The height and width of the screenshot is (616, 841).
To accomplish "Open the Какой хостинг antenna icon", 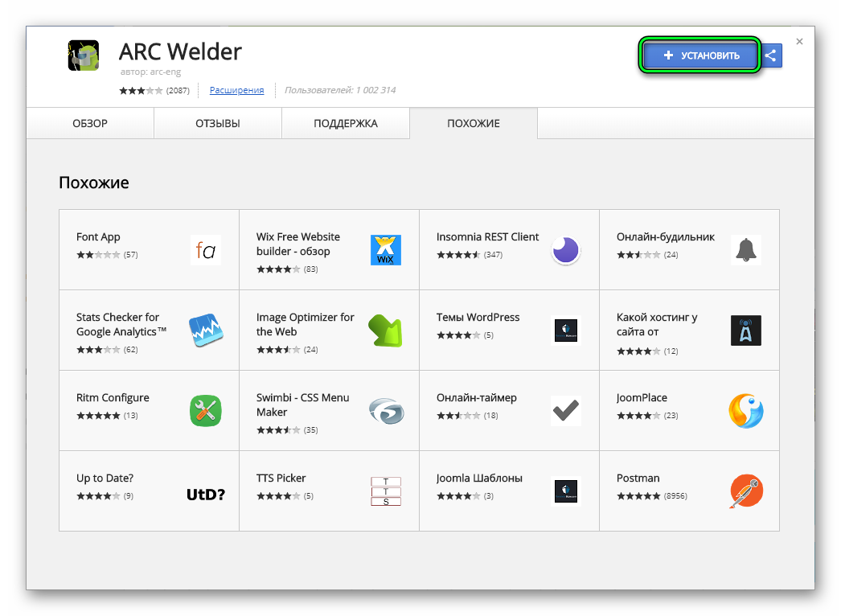I will point(746,331).
